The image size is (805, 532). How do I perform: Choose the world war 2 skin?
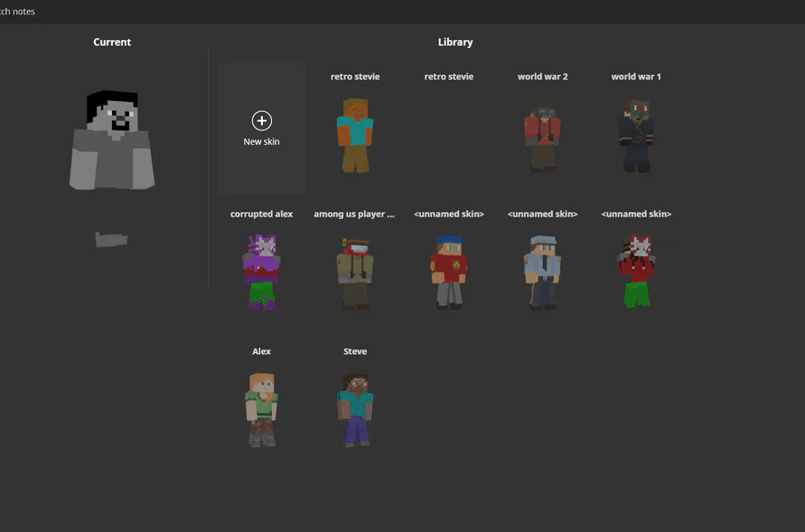542,139
